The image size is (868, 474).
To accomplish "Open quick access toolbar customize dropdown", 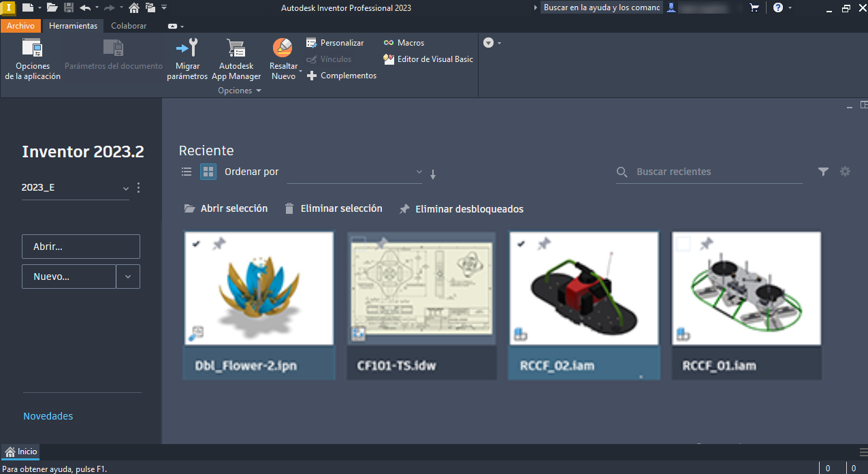I will [x=163, y=7].
